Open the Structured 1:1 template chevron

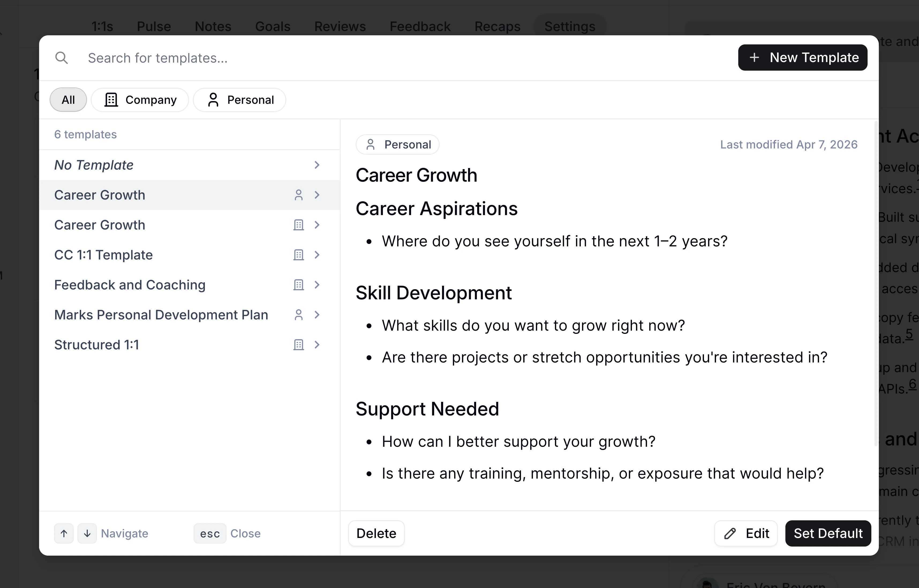[317, 344]
